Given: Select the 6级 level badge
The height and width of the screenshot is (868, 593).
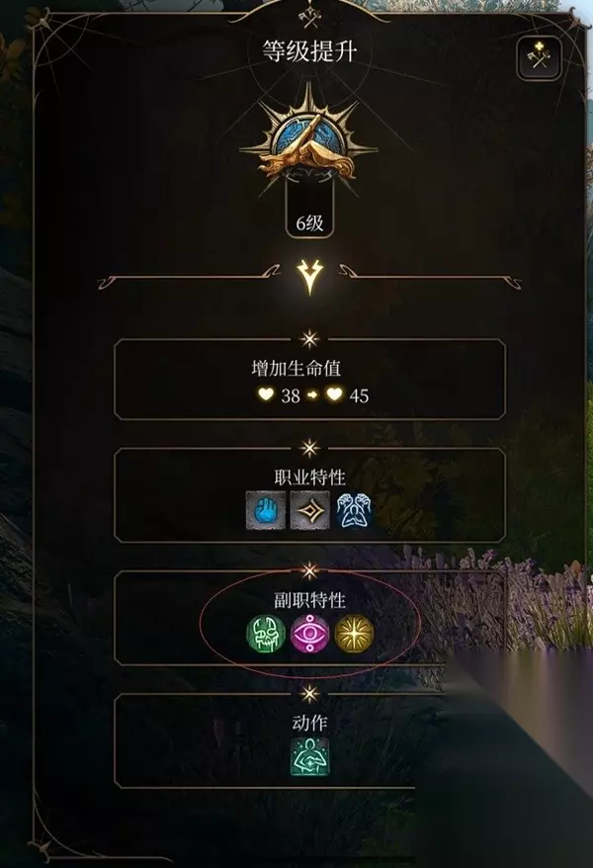Looking at the screenshot, I should click(309, 223).
